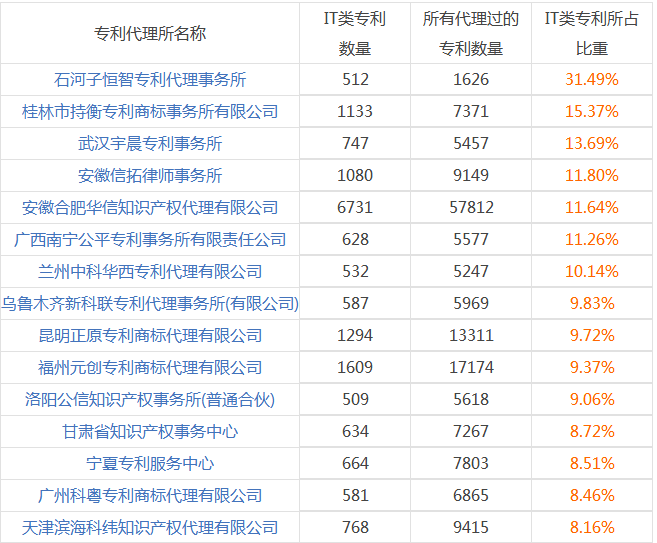
Task: Click IT patent count 532
Action: click(x=355, y=272)
